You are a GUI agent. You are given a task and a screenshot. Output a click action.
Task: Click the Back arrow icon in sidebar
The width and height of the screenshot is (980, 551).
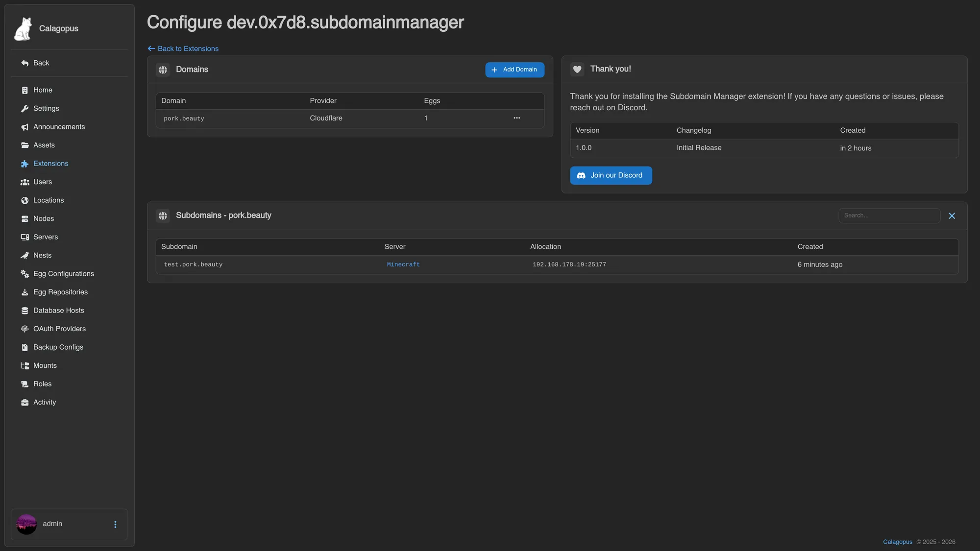click(25, 63)
